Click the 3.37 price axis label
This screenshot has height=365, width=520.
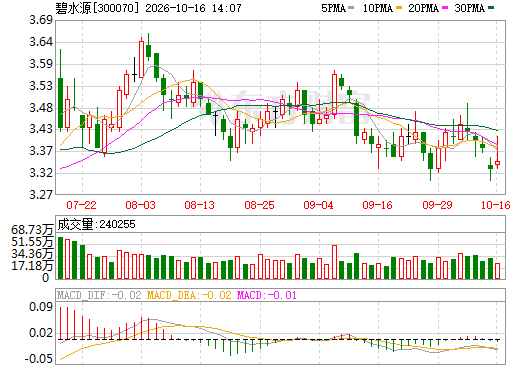pyautogui.click(x=41, y=151)
